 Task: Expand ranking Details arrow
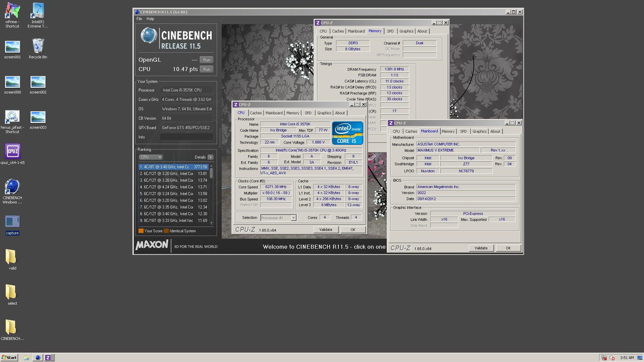point(211,157)
